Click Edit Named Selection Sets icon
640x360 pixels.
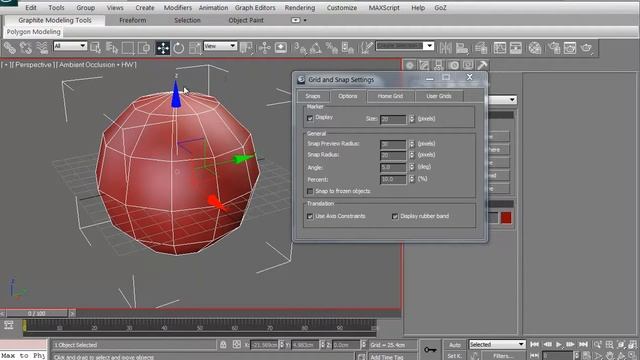pos(367,48)
